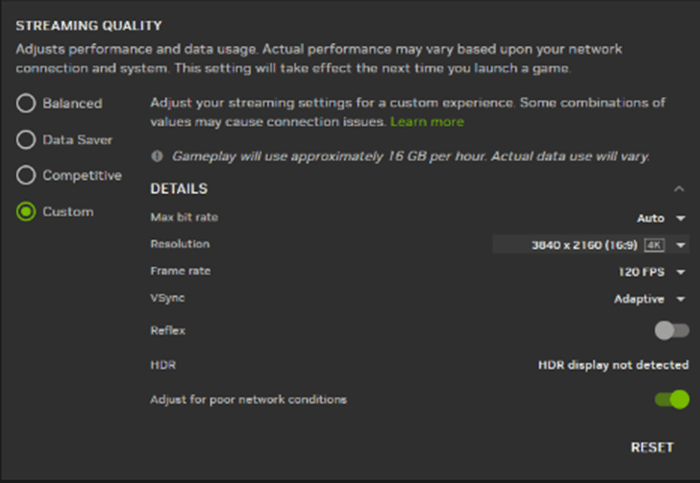
Task: Click the DETAILS section header
Action: pos(179,189)
